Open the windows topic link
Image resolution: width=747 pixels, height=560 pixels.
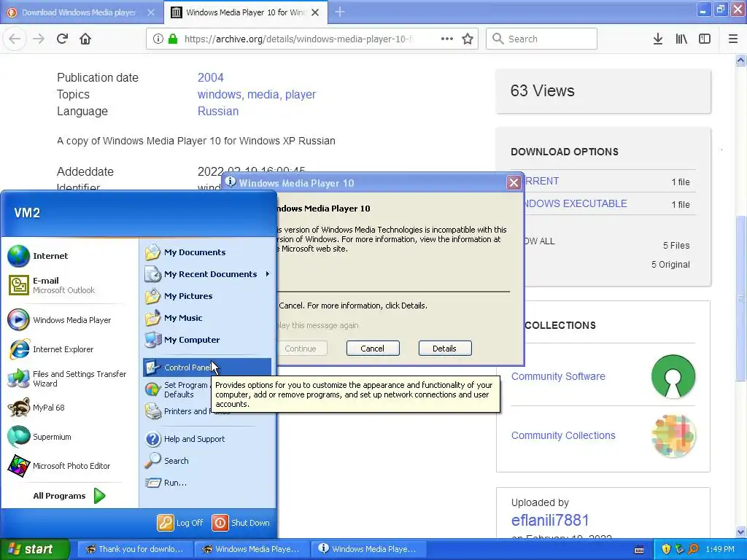pos(220,94)
